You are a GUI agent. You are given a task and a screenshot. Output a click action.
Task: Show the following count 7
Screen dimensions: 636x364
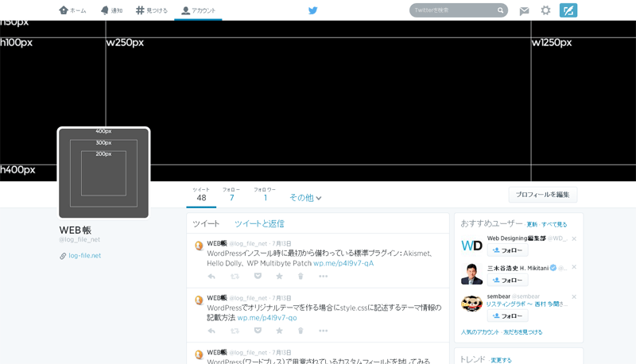pos(231,195)
